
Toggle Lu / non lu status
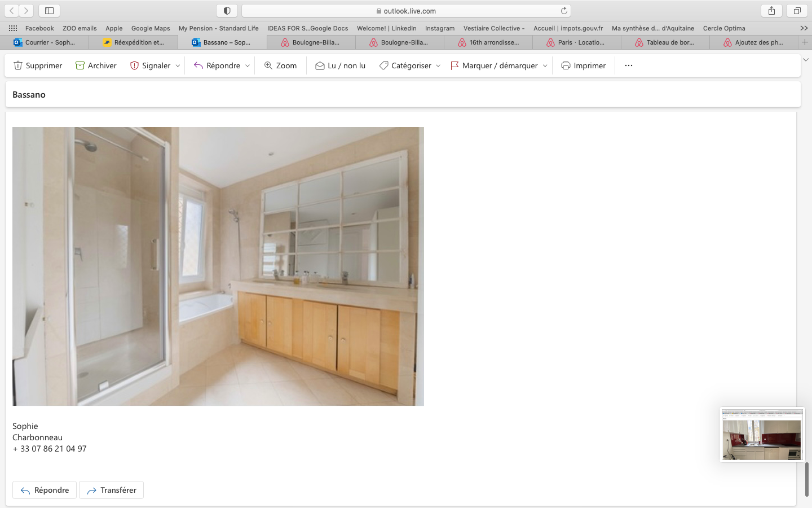click(x=340, y=65)
